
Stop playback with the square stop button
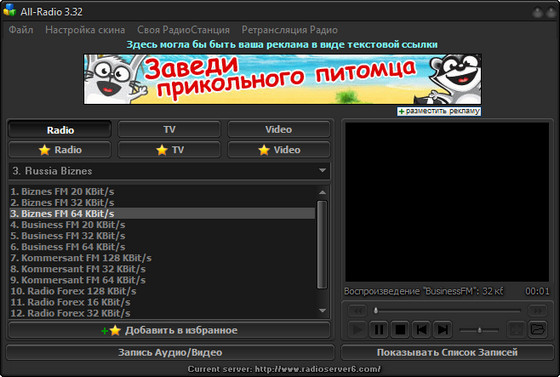(x=400, y=330)
